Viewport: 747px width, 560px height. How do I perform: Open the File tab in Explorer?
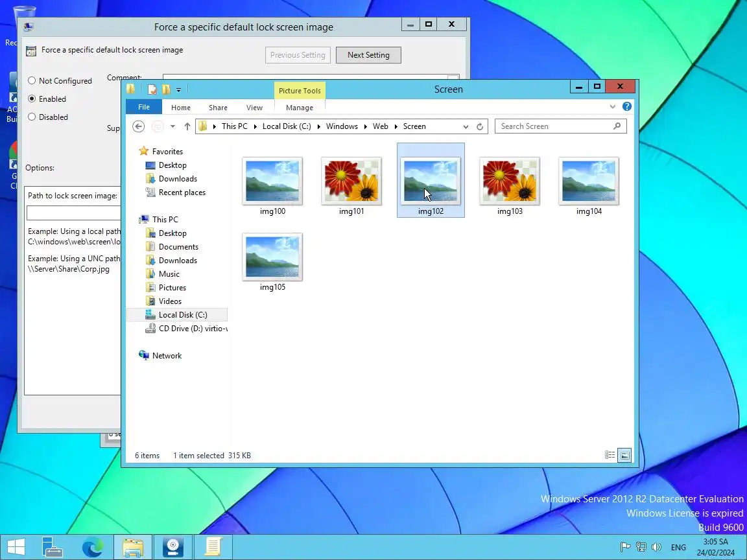click(x=144, y=107)
